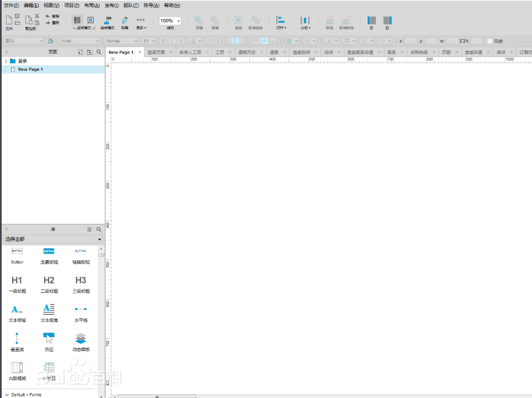Click the undo arrow button
Image resolution: width=532 pixels, height=398 pixels.
click(48, 16)
